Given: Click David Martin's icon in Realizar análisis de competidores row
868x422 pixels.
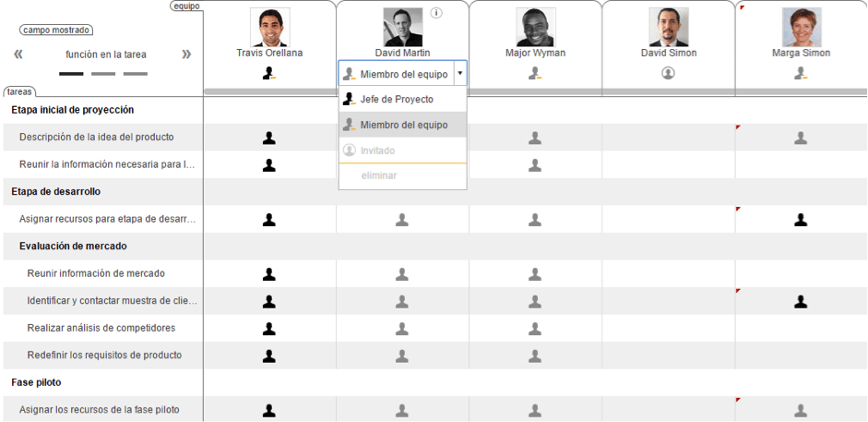Looking at the screenshot, I should 402,329.
